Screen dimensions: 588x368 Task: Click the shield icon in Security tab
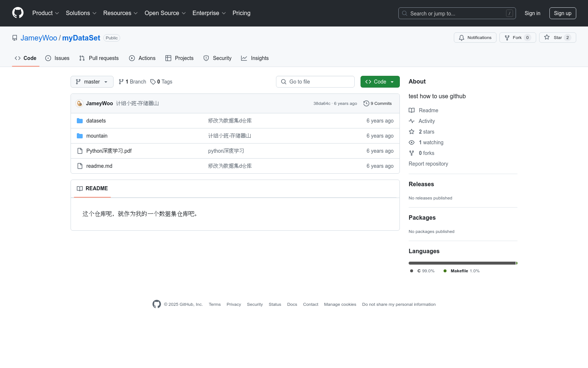(206, 58)
